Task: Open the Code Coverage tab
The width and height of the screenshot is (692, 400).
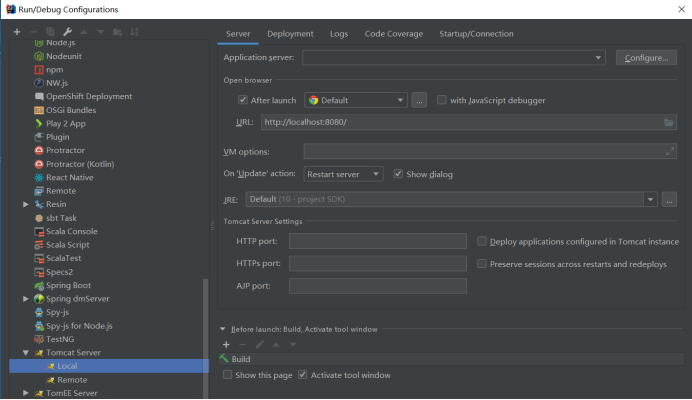Action: 394,34
